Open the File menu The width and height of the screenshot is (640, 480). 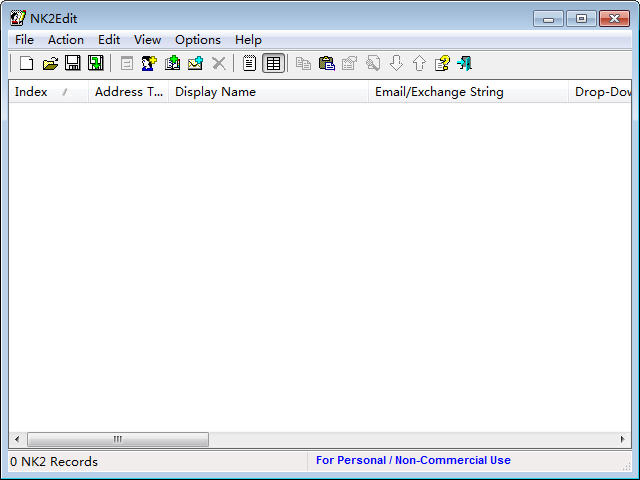(x=24, y=40)
